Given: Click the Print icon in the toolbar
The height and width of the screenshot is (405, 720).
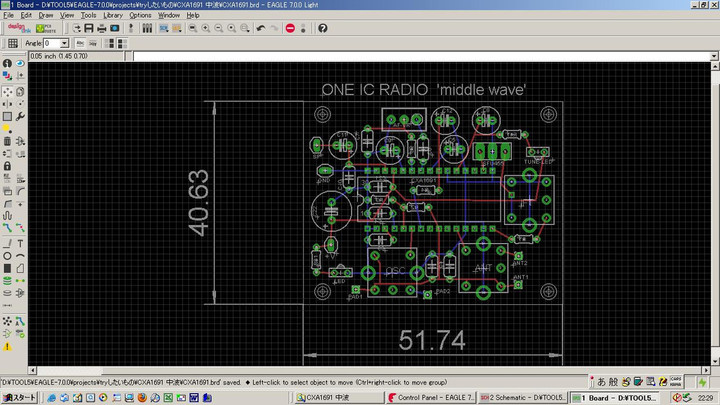Looking at the screenshot, I should [102, 28].
